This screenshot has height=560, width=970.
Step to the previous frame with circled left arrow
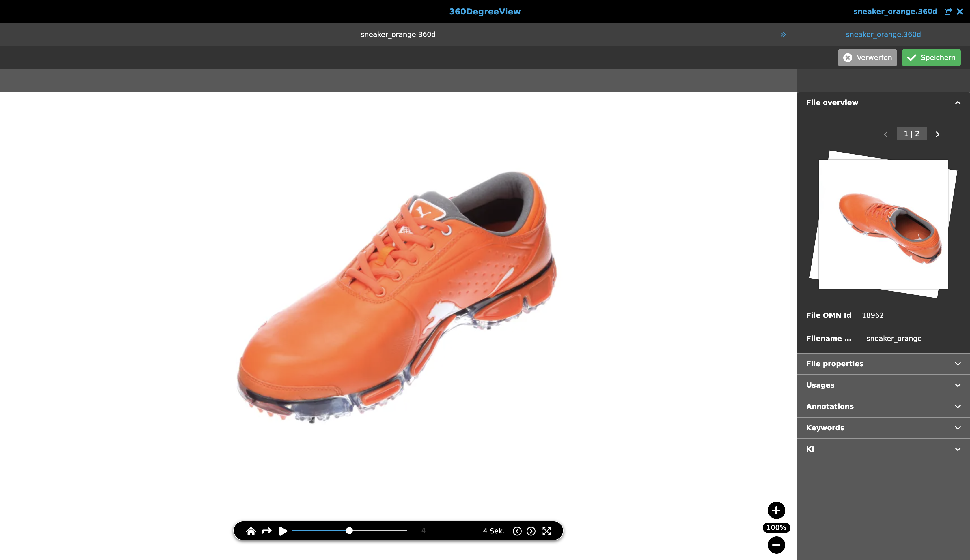[x=517, y=531]
